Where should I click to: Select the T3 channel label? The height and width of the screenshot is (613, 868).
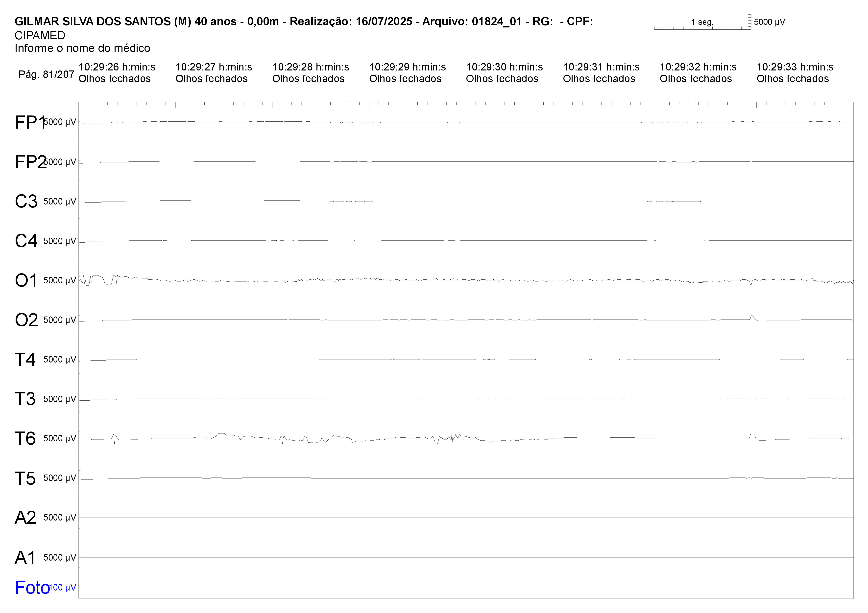25,399
